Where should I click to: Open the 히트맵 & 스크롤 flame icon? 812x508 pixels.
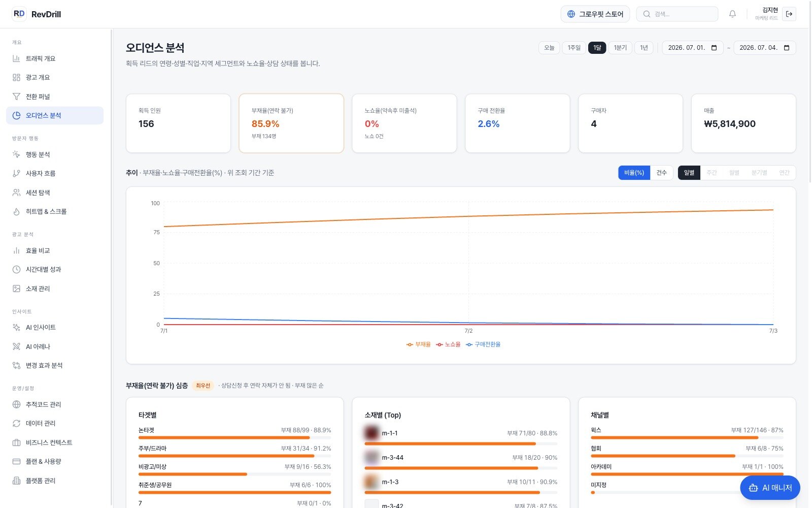(x=16, y=211)
